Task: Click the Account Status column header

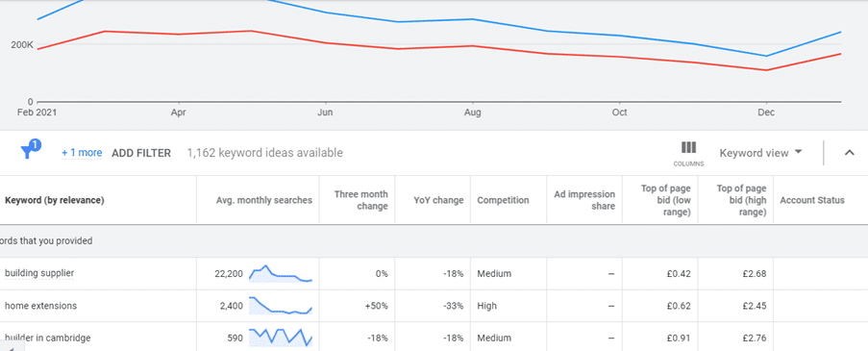Action: (x=812, y=200)
